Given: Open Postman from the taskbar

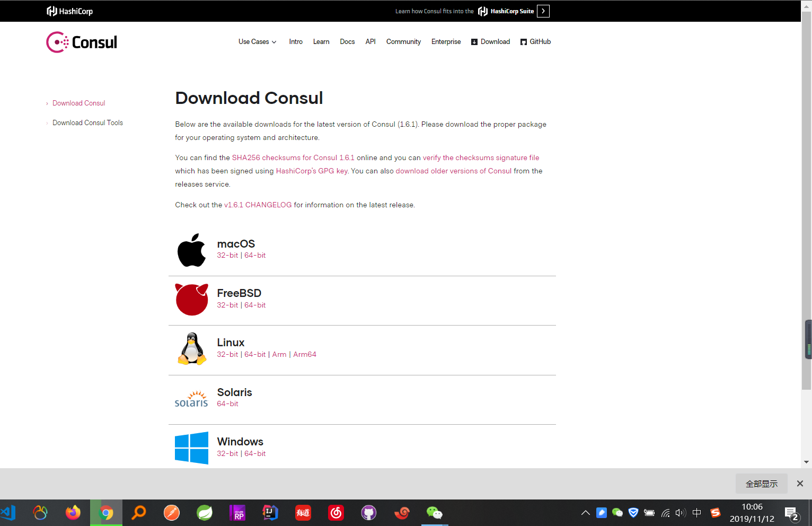Looking at the screenshot, I should point(172,513).
